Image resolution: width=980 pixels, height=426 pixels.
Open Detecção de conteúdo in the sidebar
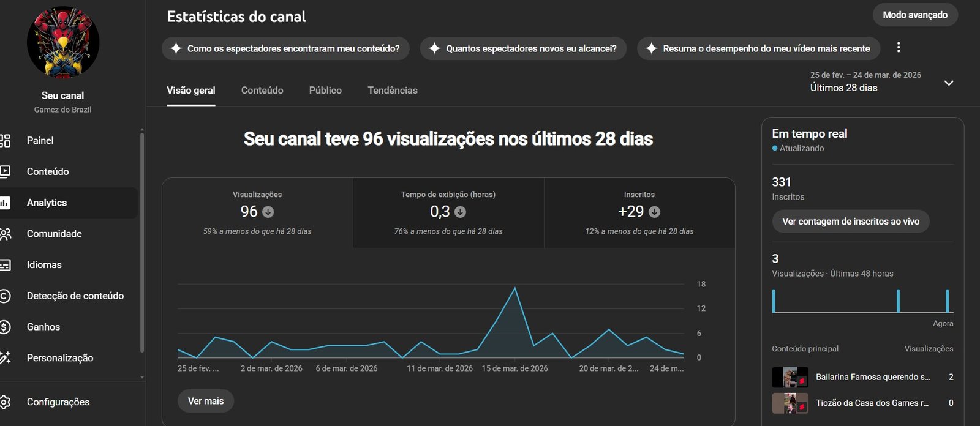point(69,296)
